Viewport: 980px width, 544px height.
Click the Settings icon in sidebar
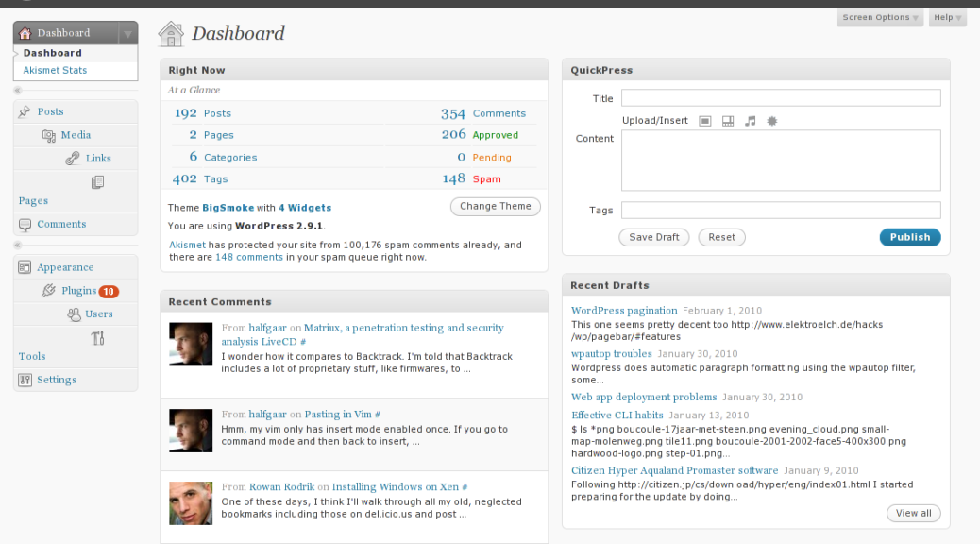[25, 381]
